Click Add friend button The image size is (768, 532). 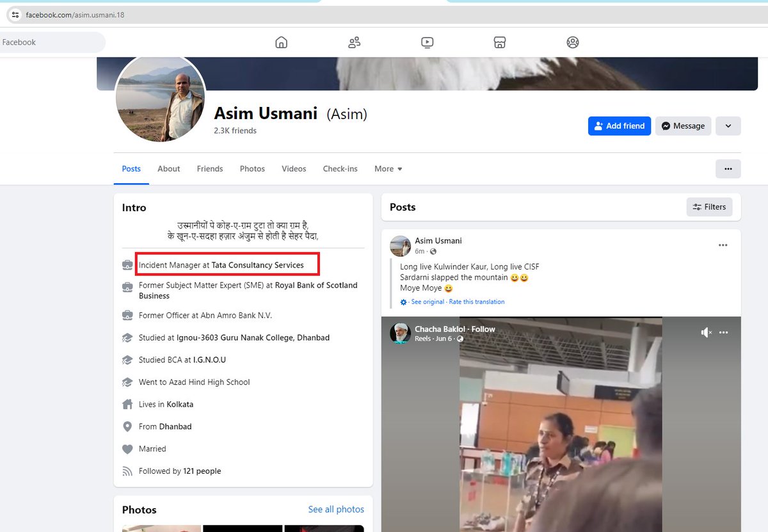point(620,126)
